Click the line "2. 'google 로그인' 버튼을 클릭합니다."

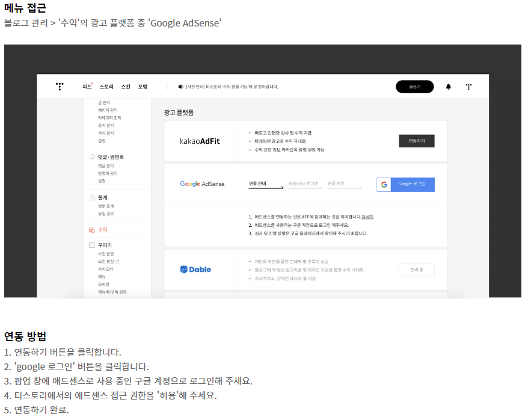76,366
